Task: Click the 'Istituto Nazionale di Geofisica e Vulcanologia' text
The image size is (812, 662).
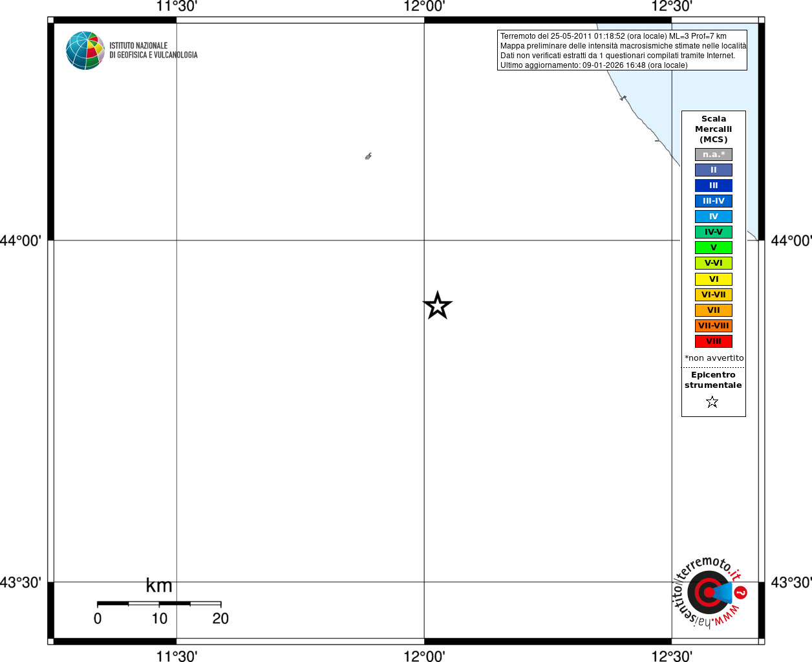Action: click(x=153, y=50)
